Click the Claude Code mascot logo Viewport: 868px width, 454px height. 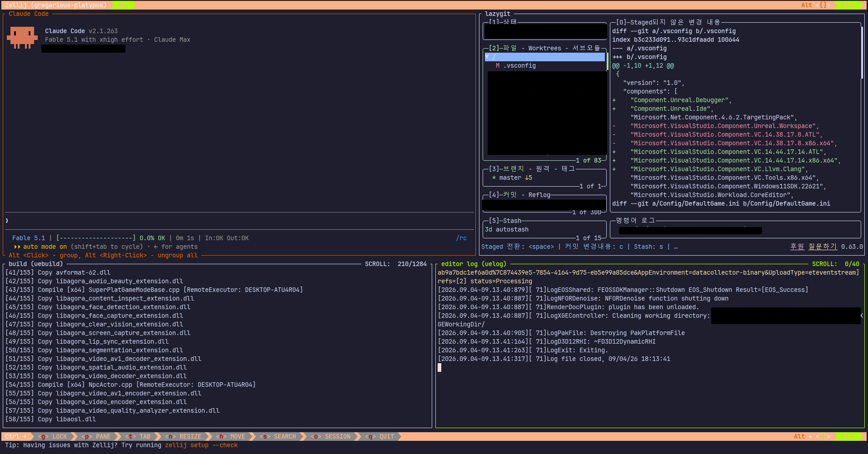[22, 37]
